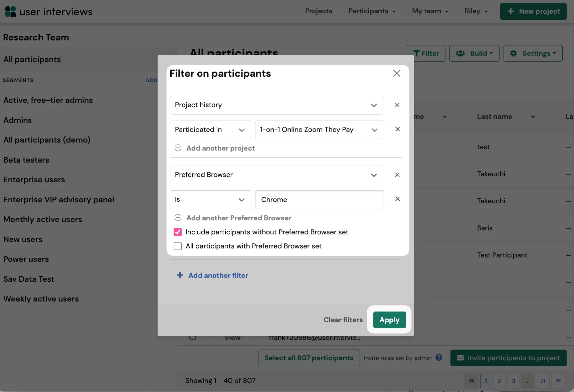Screen dimensions: 574x392
Task: Click New project button
Action: (x=533, y=11)
